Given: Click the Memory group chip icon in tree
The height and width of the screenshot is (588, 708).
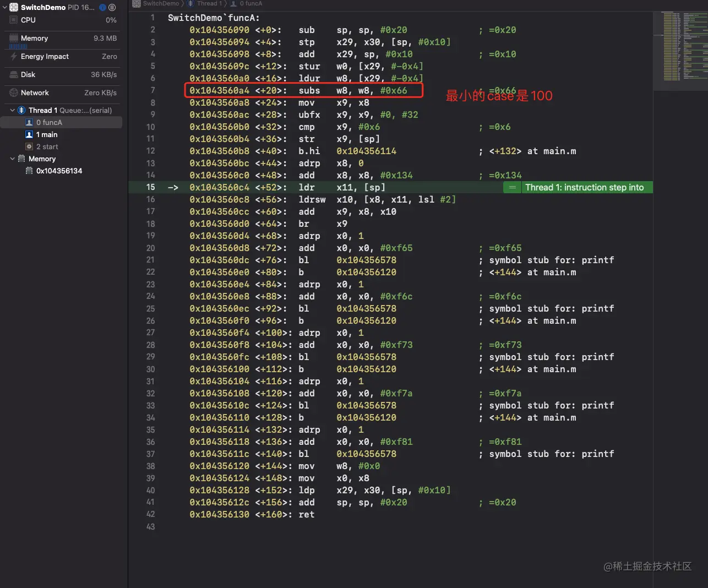Looking at the screenshot, I should coord(21,159).
